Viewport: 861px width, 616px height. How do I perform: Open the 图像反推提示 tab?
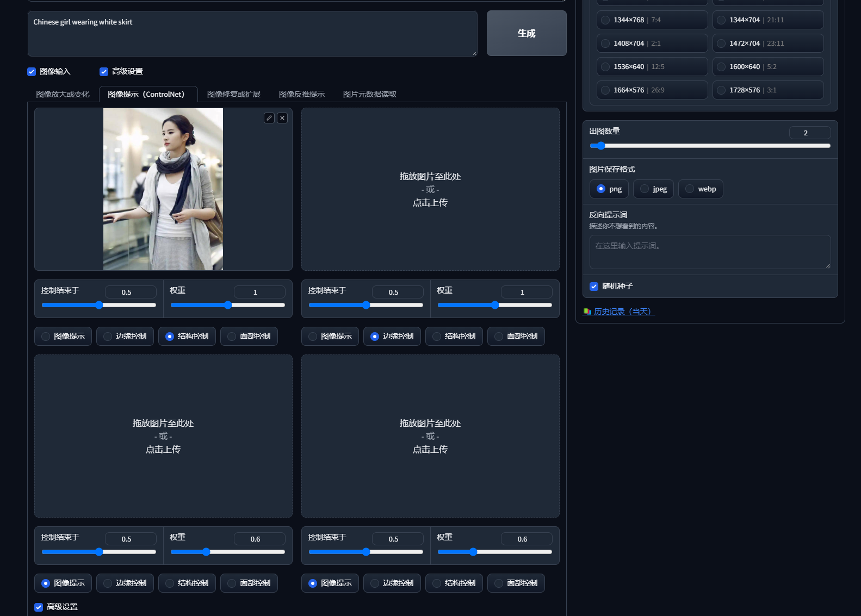tap(302, 94)
